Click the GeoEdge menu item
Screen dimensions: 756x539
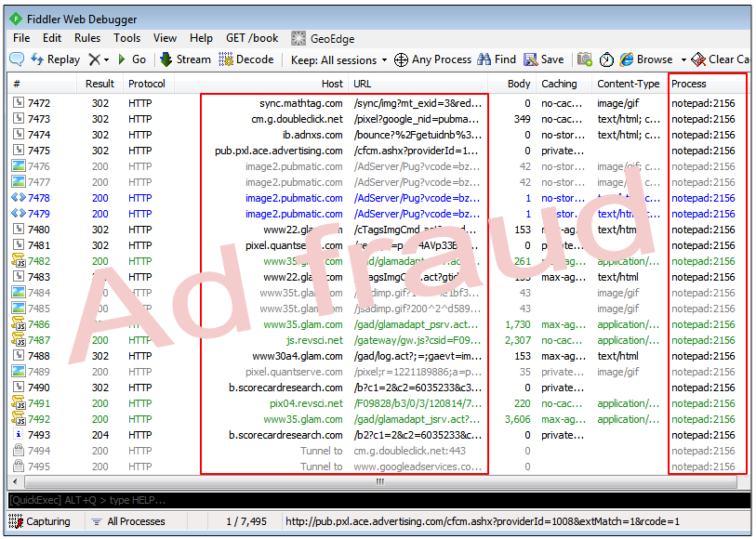click(x=323, y=38)
